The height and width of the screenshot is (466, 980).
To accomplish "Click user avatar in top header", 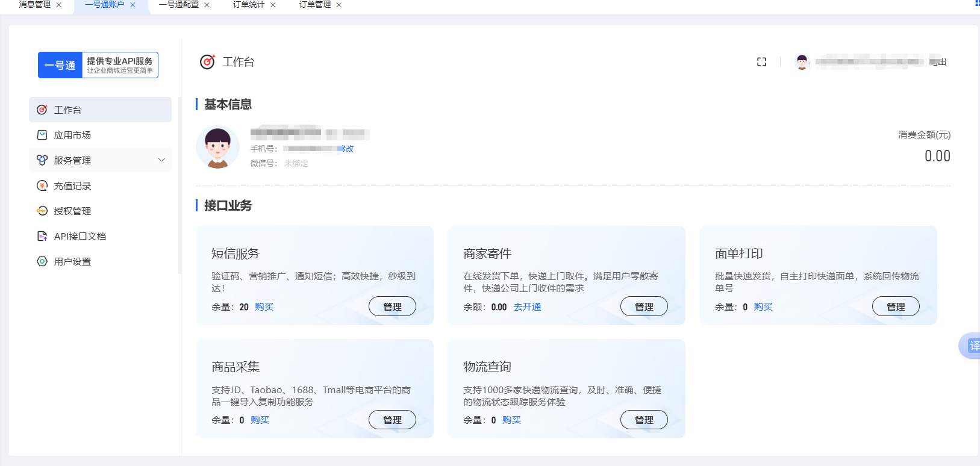I will [x=802, y=62].
